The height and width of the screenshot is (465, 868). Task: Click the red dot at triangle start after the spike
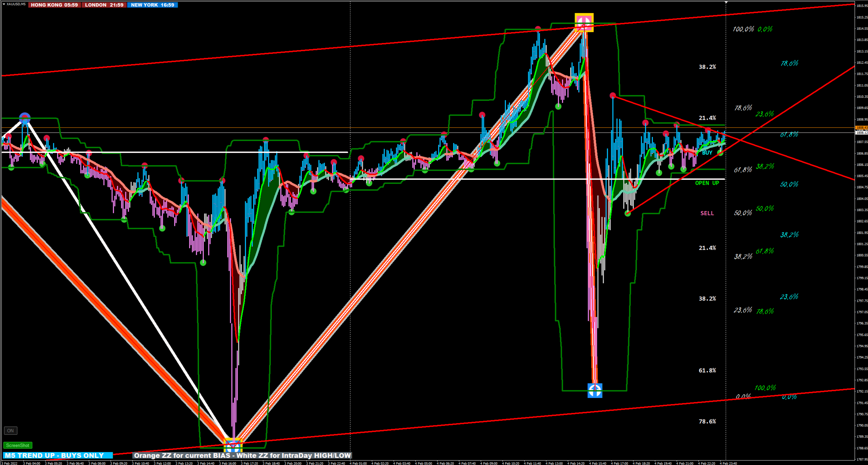613,96
